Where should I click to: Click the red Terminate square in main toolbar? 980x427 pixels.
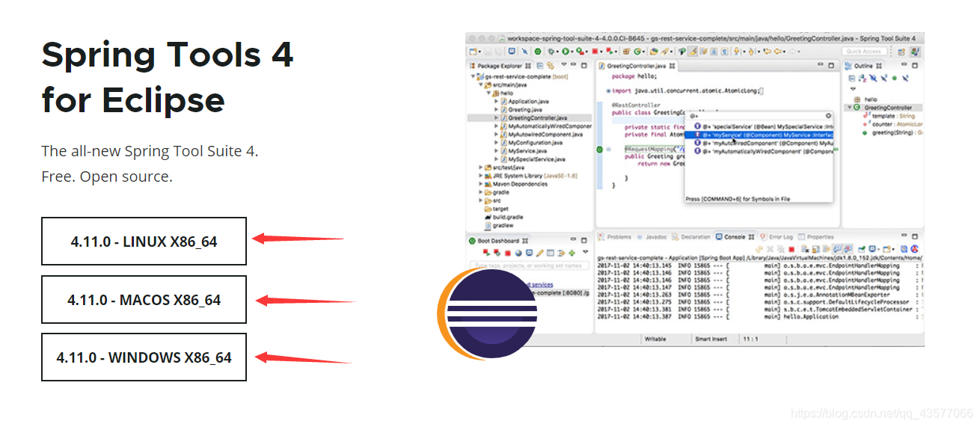coord(595,52)
